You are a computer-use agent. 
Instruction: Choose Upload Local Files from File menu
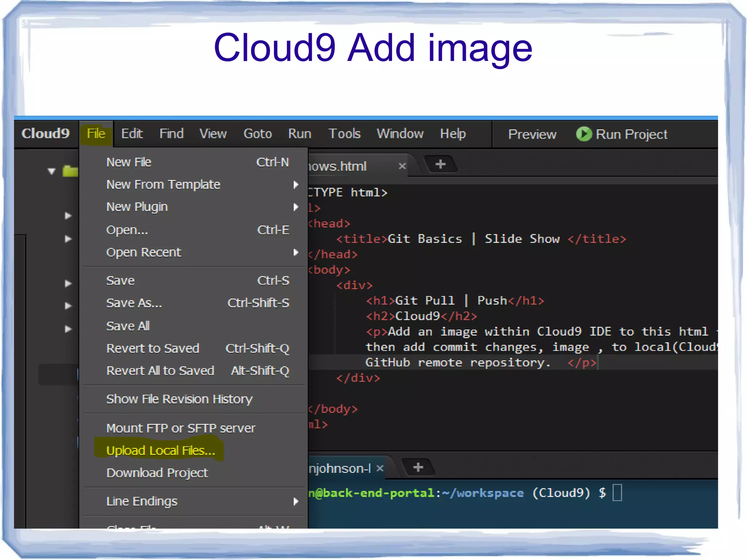(160, 451)
